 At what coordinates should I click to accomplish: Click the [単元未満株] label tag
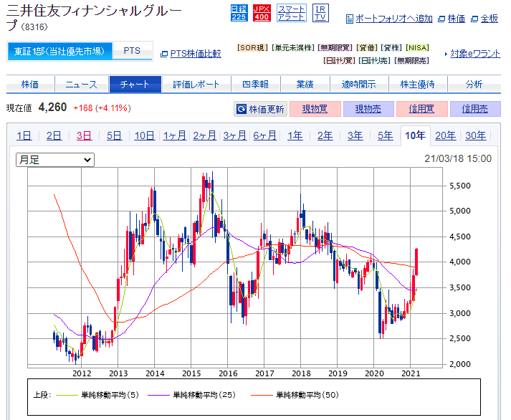point(293,48)
